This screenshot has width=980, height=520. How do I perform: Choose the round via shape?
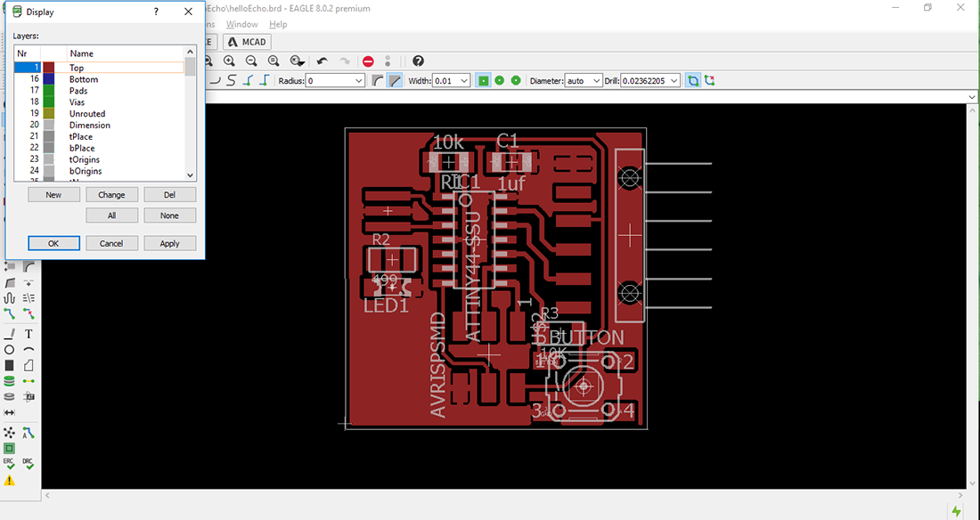pos(500,81)
